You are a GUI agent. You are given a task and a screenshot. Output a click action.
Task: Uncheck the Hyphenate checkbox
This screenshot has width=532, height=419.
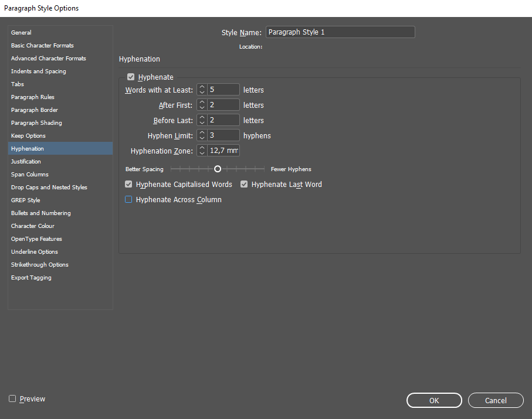(x=131, y=77)
